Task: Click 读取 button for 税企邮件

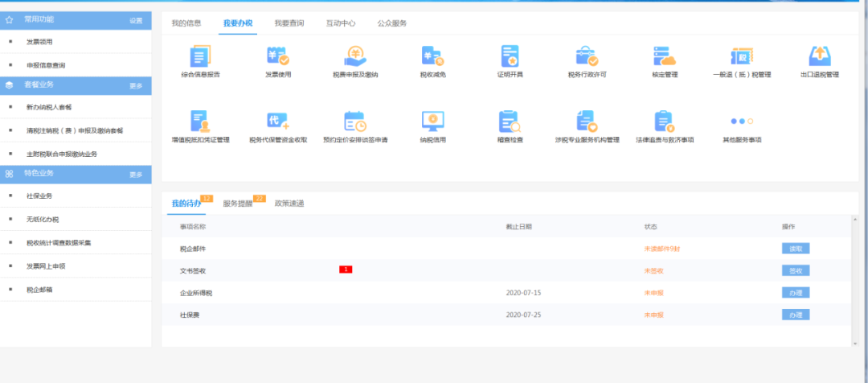Action: pyautogui.click(x=796, y=249)
